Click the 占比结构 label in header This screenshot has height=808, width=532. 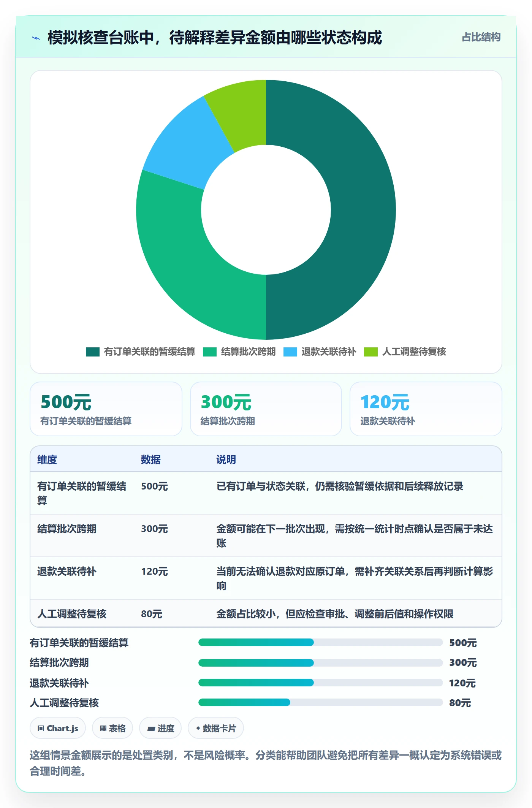[x=481, y=37]
